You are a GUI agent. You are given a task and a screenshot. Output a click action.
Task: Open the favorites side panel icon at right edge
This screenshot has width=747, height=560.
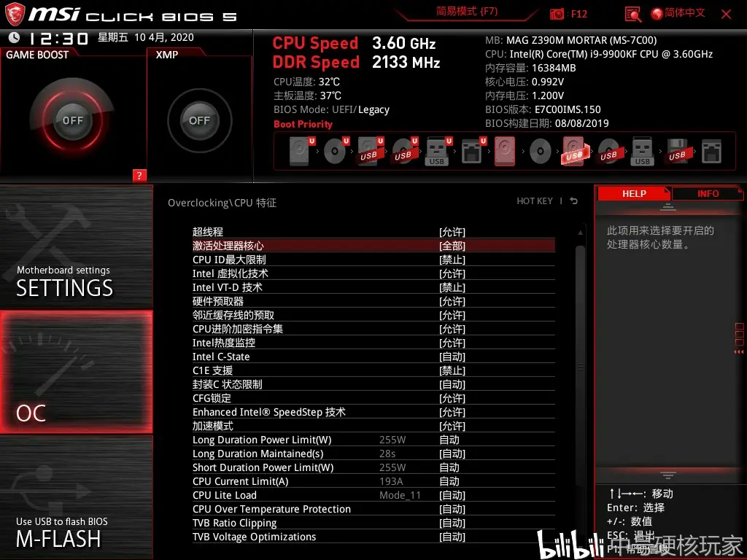(739, 338)
